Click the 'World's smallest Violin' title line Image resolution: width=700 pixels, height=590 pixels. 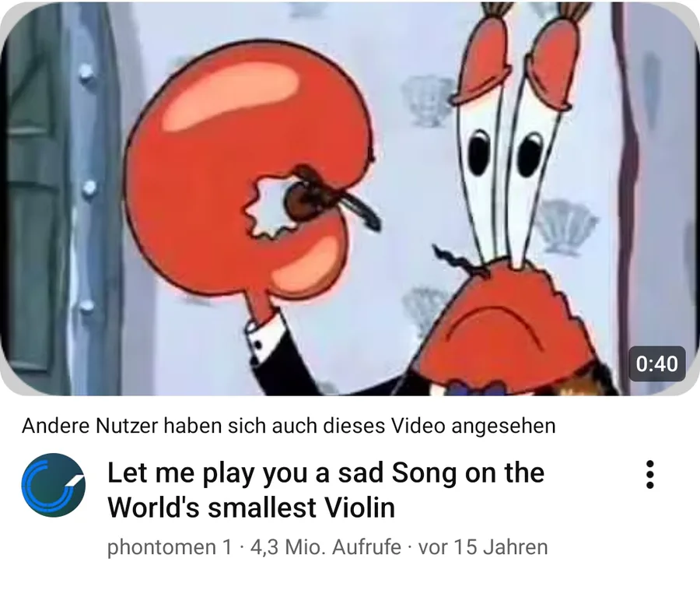click(251, 507)
